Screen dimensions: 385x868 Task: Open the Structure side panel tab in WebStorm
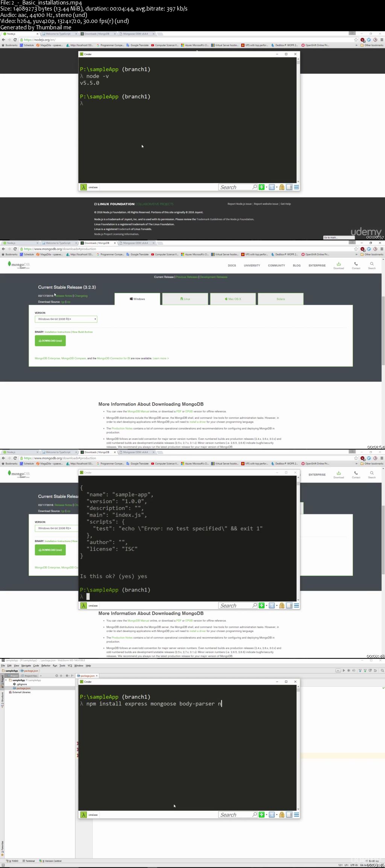pyautogui.click(x=2, y=700)
